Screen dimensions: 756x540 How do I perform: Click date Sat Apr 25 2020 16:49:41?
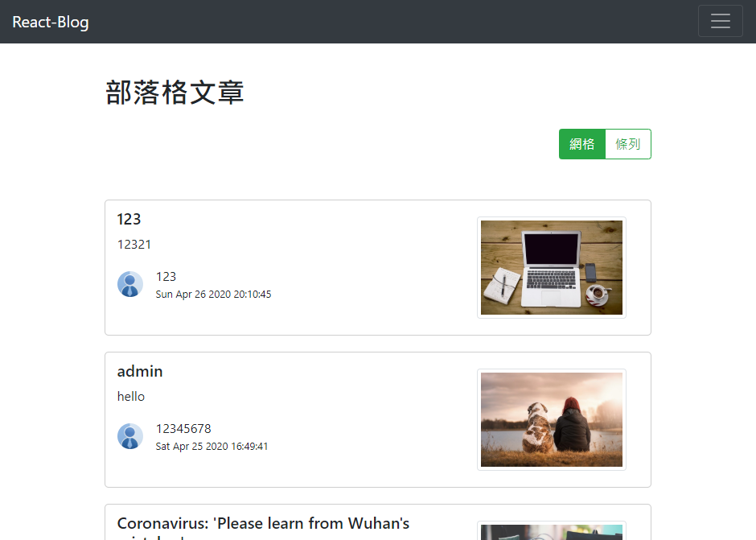click(212, 447)
